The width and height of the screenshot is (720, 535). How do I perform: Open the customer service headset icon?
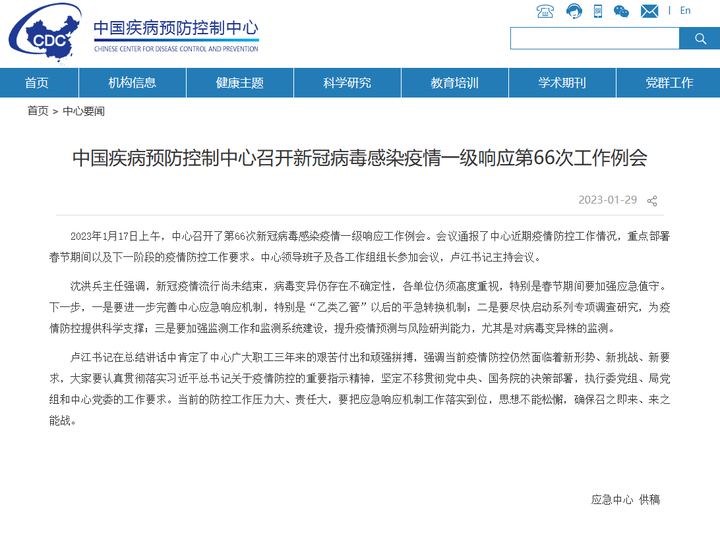[x=574, y=11]
